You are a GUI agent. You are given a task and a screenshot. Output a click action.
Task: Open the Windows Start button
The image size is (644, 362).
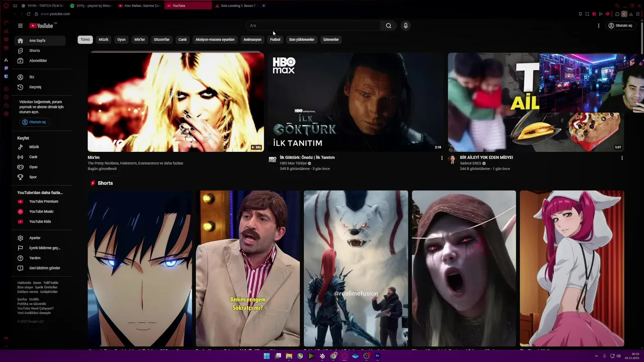[x=267, y=356]
